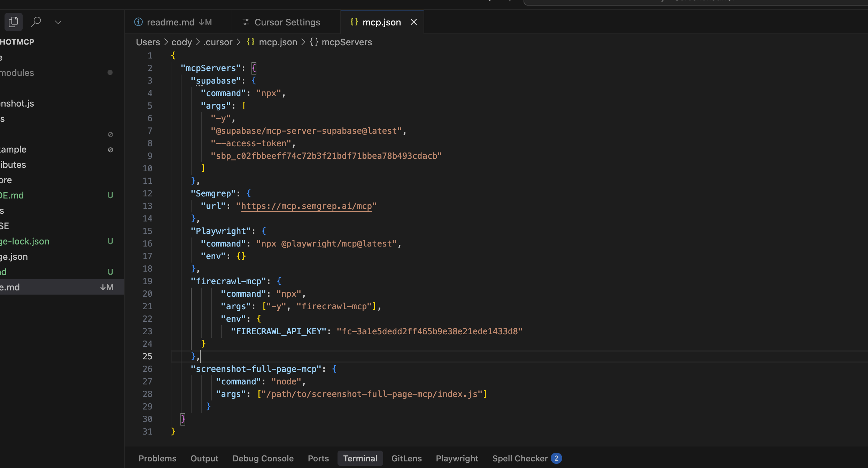Click the Spell Checker count badge 2
The width and height of the screenshot is (868, 468).
[556, 458]
